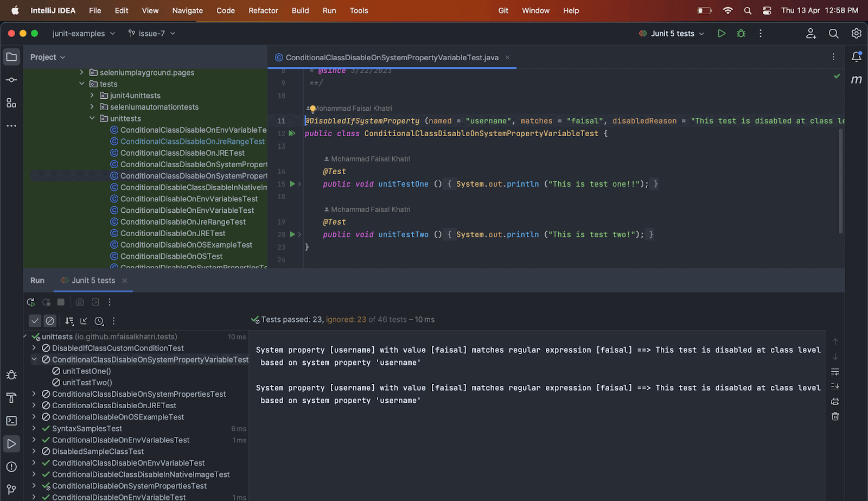The width and height of the screenshot is (868, 501).
Task: Click the Debug bug icon in top toolbar
Action: pyautogui.click(x=741, y=34)
